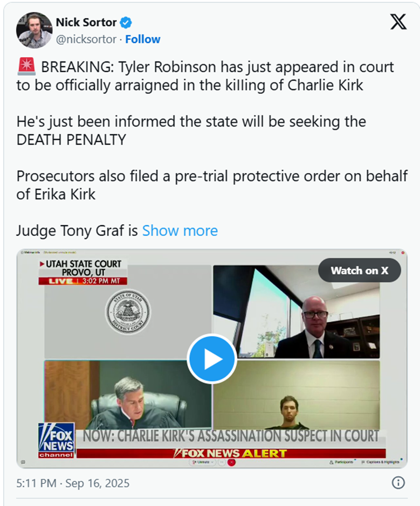Click the Fox News channel logo
420x506 pixels.
pyautogui.click(x=57, y=440)
